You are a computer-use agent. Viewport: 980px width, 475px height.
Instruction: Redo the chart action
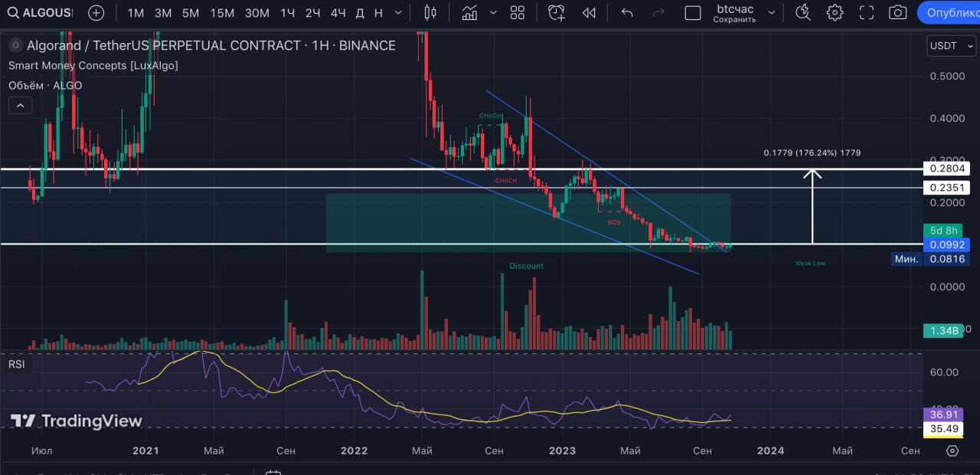(658, 13)
